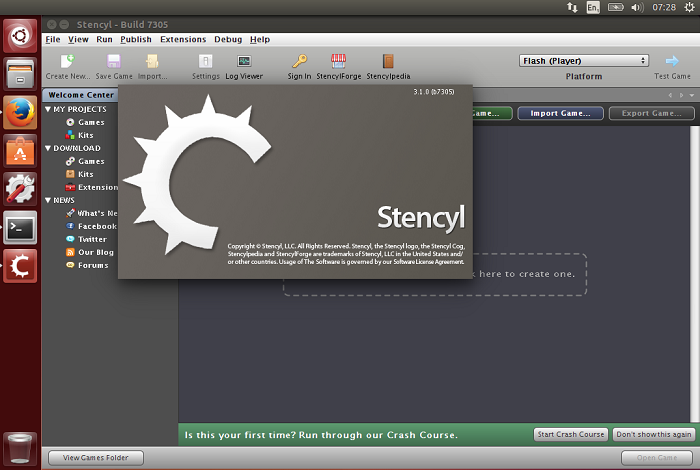700x470 pixels.
Task: Open the battery indicator menu
Action: tap(615, 7)
